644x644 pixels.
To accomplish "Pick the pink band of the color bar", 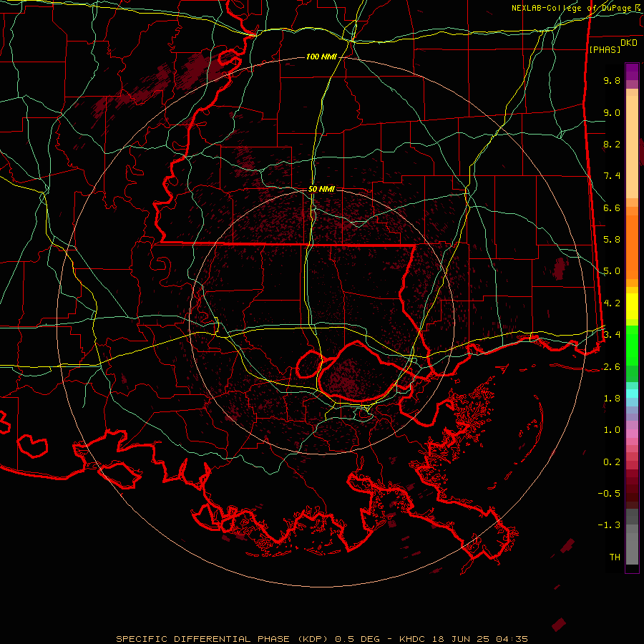I will pyautogui.click(x=632, y=434).
